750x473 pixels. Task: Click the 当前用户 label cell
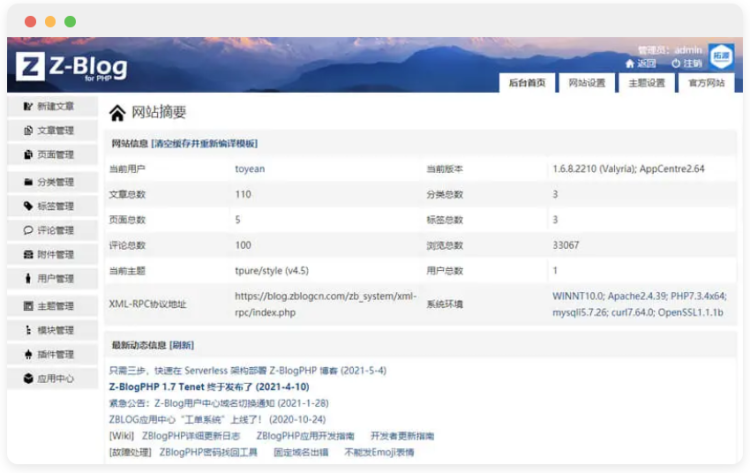pyautogui.click(x=127, y=169)
